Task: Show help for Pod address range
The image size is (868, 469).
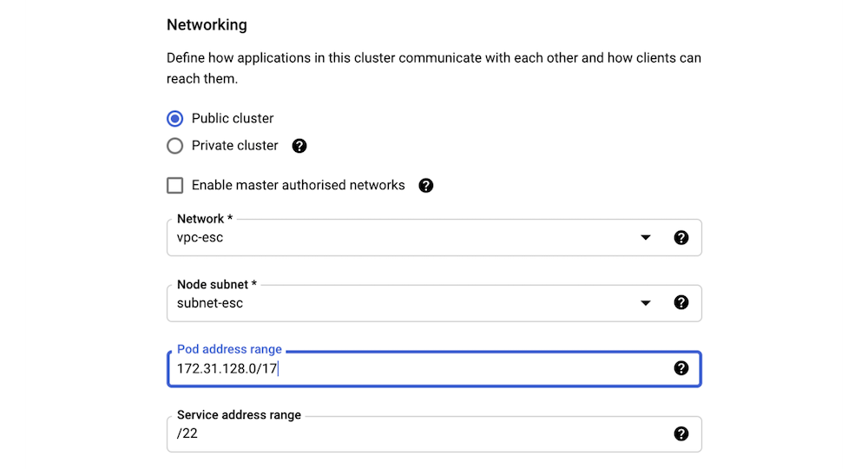Action: [681, 368]
